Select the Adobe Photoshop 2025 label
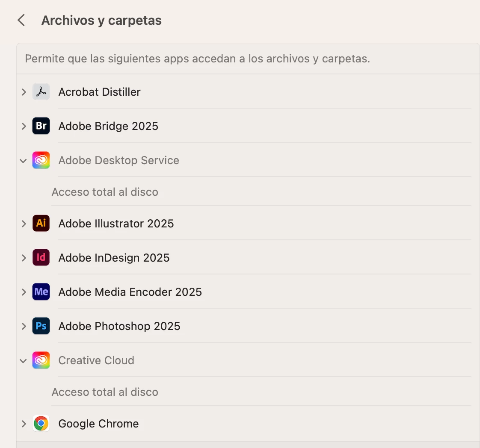Image resolution: width=480 pixels, height=448 pixels. click(x=119, y=326)
